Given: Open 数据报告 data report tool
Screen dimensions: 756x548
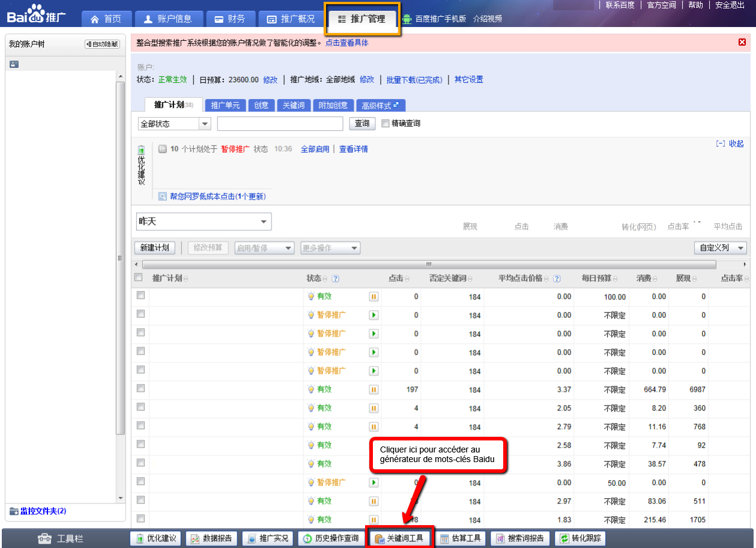Looking at the screenshot, I should click(212, 538).
